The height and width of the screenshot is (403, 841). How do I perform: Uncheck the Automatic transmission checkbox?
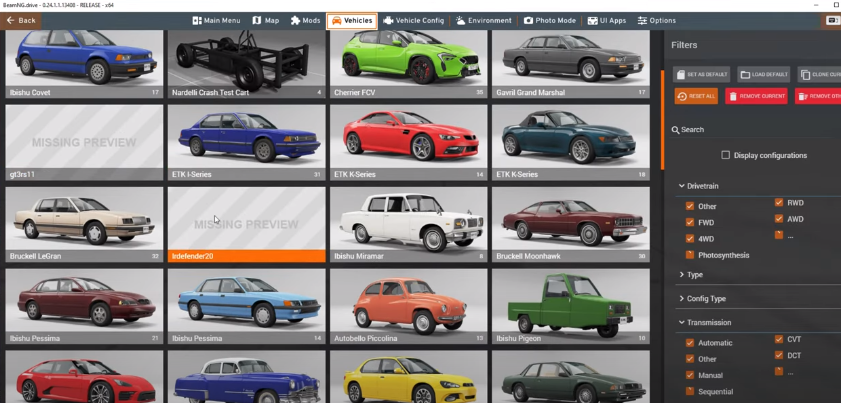pyautogui.click(x=690, y=342)
